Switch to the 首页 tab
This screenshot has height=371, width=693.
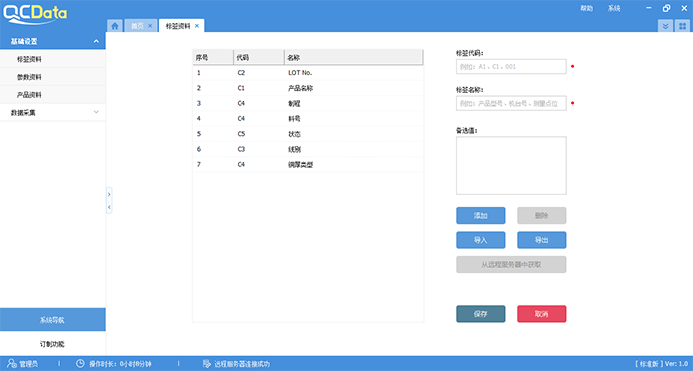tap(137, 26)
